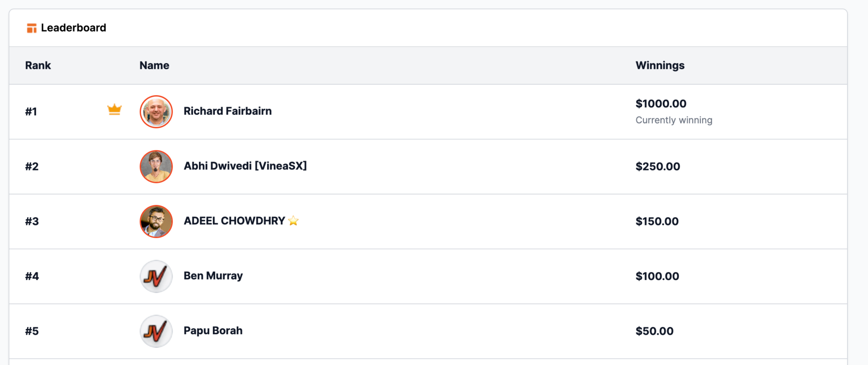Click the Currently winning label
Viewport: 868px width, 365px height.
(x=674, y=120)
